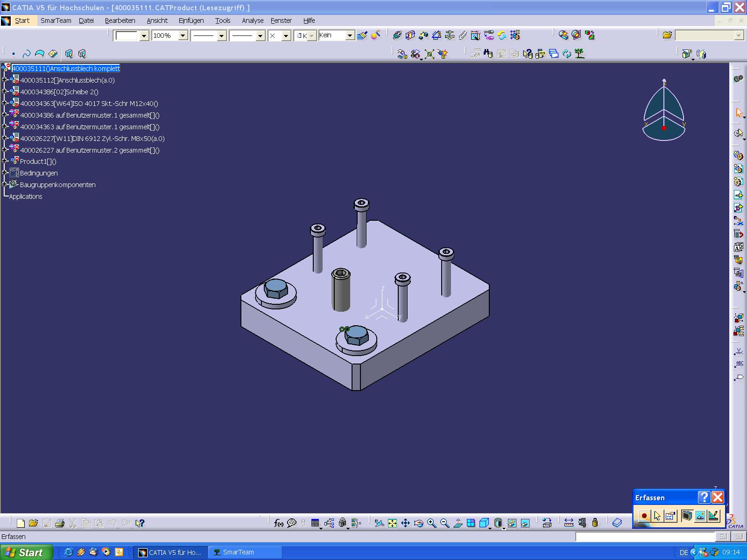Click the Measure Inertia icon

coord(595,523)
